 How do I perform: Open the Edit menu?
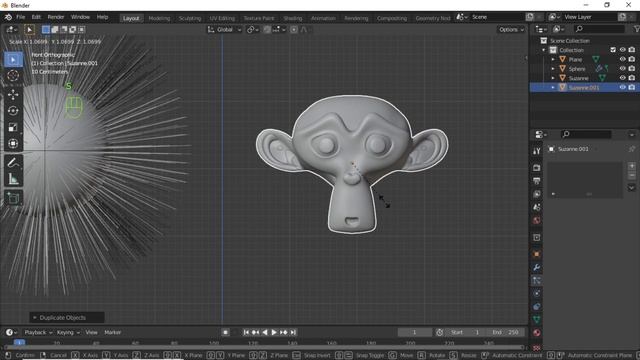pos(36,17)
